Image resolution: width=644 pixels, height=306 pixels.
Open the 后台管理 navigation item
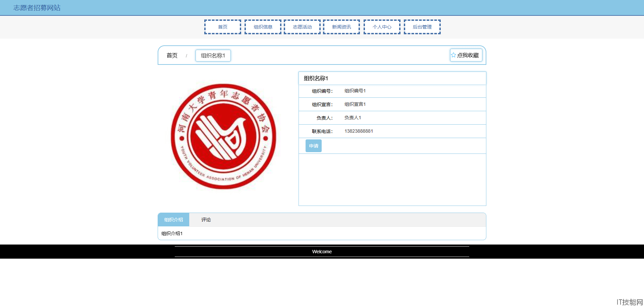point(422,27)
